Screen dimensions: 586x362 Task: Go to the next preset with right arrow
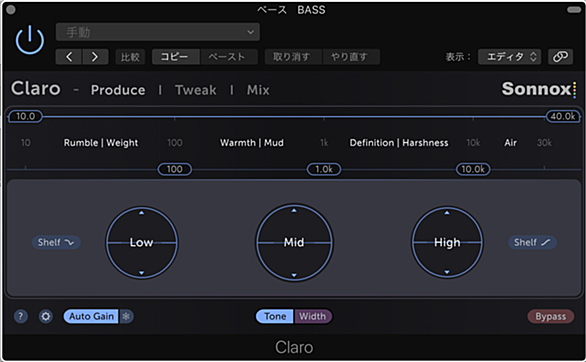(95, 57)
